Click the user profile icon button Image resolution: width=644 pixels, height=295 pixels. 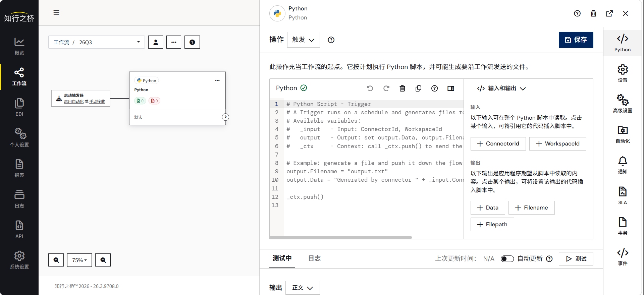point(156,42)
